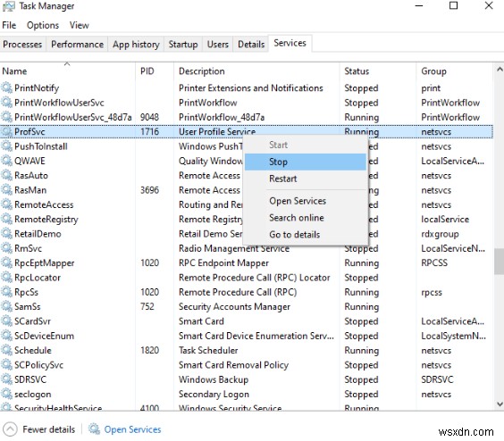504x441 pixels.
Task: Click the rdxgroup group cell
Action: [440, 234]
